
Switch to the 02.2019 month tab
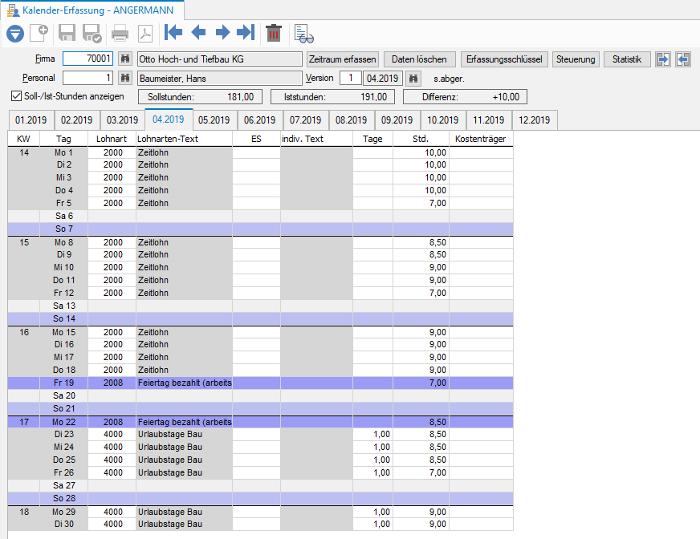click(77, 120)
